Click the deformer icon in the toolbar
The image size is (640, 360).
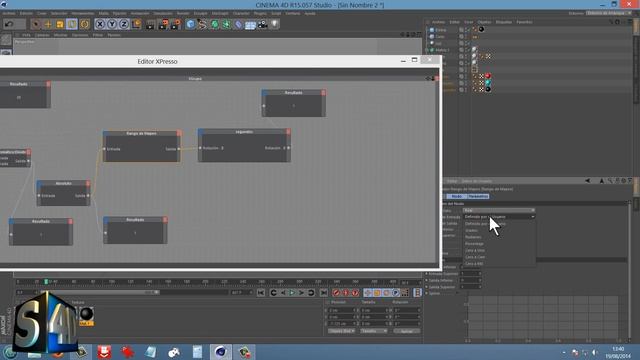pos(238,24)
